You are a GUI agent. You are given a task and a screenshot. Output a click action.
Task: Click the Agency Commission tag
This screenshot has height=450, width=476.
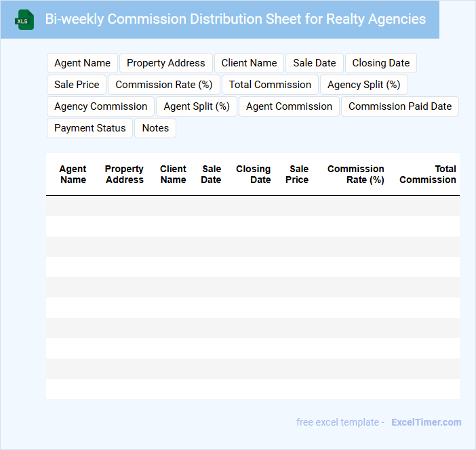[x=100, y=106]
